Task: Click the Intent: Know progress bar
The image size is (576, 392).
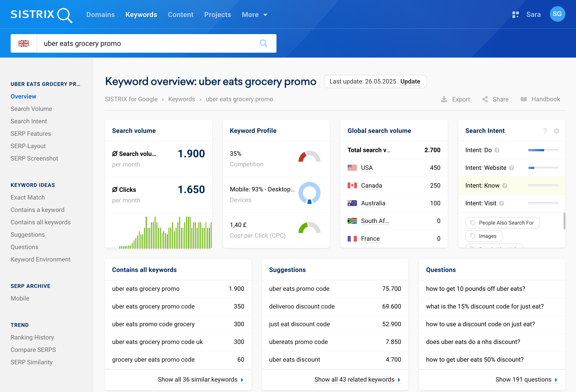Action: pos(543,186)
